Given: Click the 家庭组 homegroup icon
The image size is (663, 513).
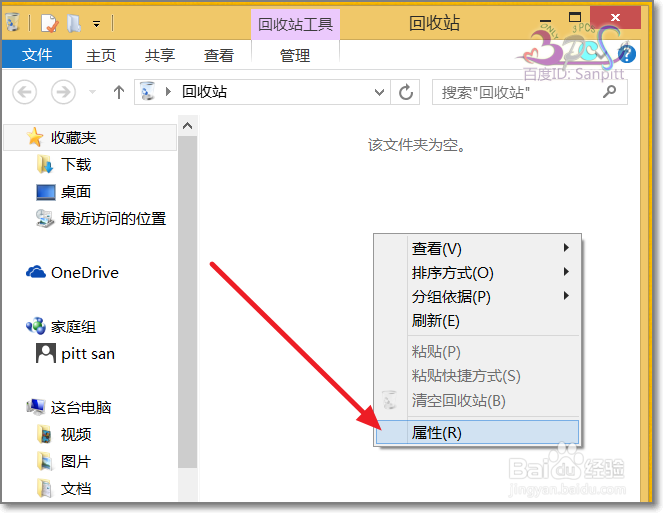Looking at the screenshot, I should (x=36, y=326).
